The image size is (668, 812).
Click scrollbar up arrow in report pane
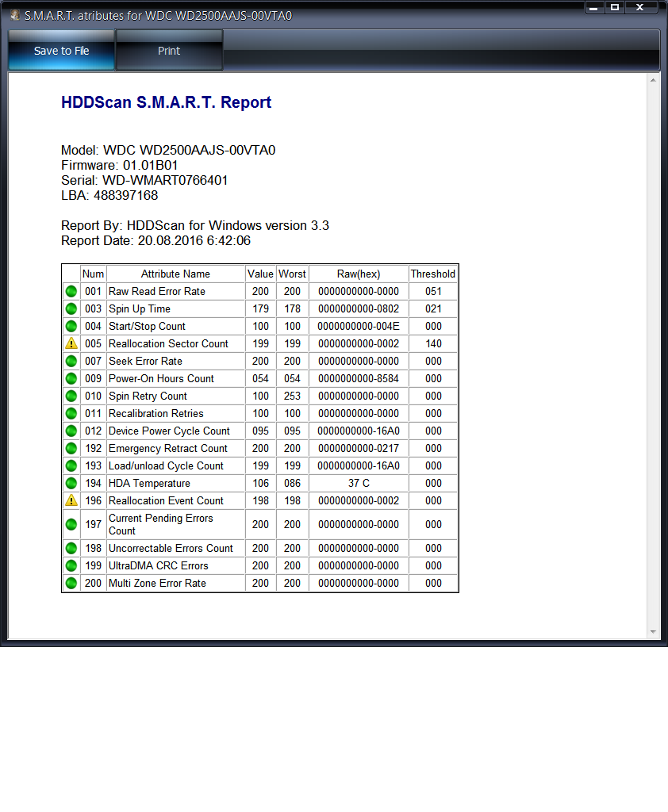click(x=653, y=80)
